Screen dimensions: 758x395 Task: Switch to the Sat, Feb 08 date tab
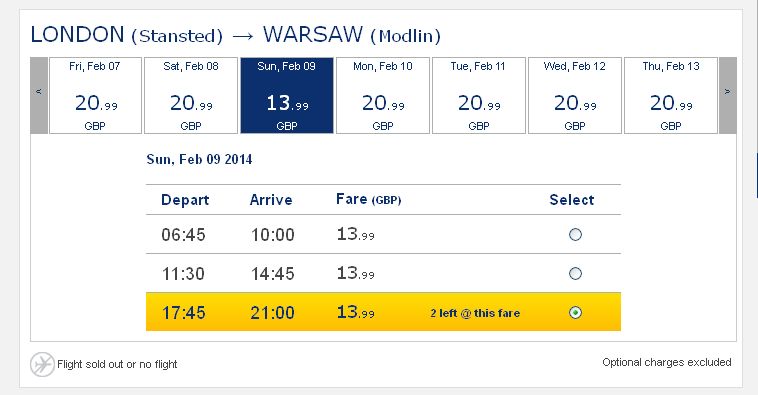191,95
